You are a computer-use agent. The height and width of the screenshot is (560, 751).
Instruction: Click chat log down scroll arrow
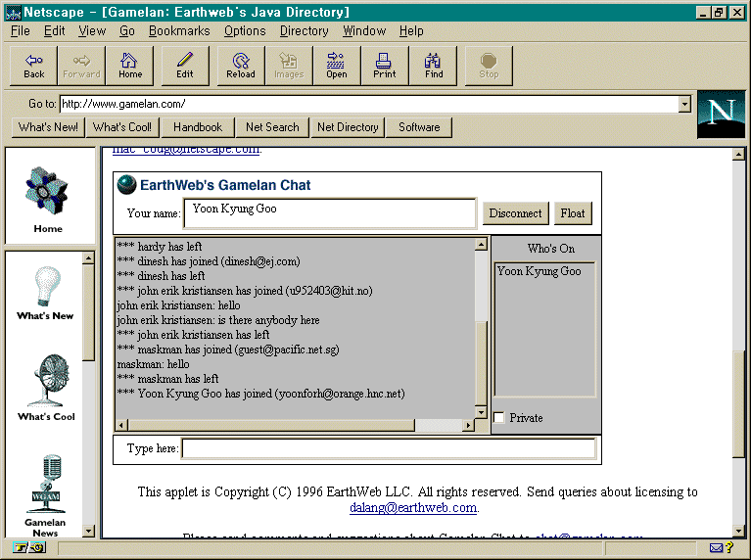(x=482, y=412)
